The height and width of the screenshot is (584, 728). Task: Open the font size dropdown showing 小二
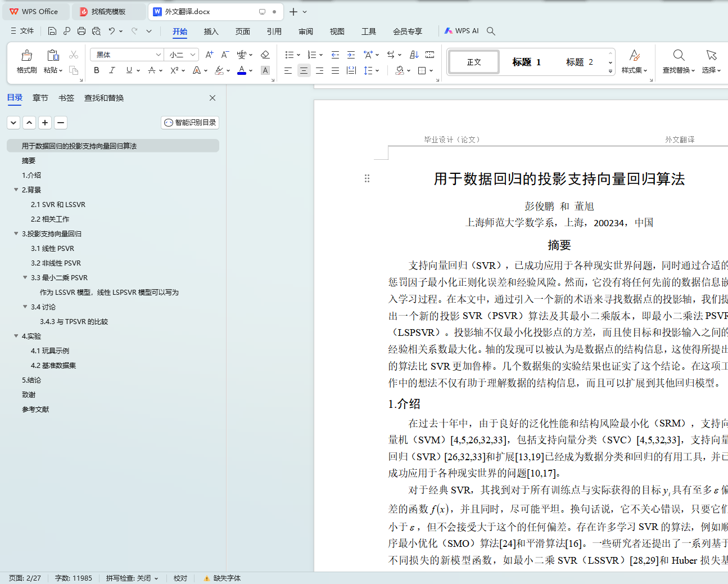click(193, 55)
